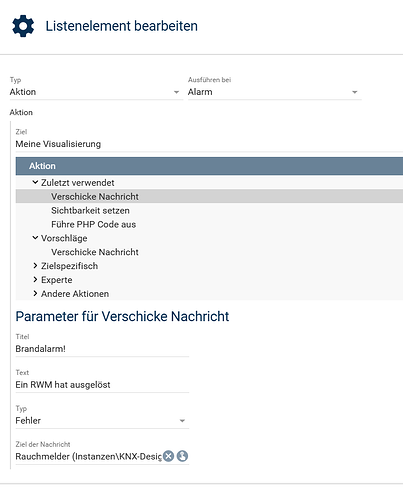Click the Titel field containing Brandalarm!

(102, 349)
